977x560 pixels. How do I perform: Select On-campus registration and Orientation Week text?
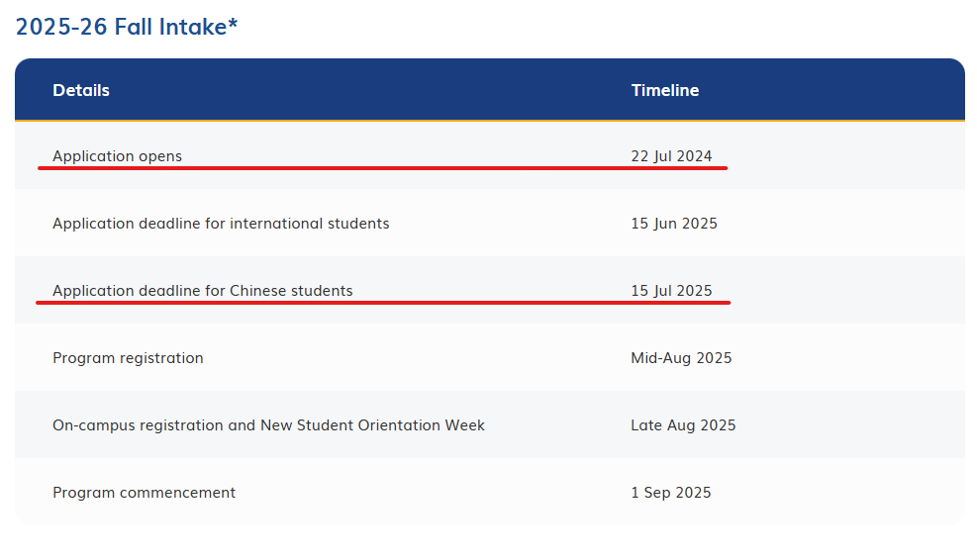pos(268,424)
